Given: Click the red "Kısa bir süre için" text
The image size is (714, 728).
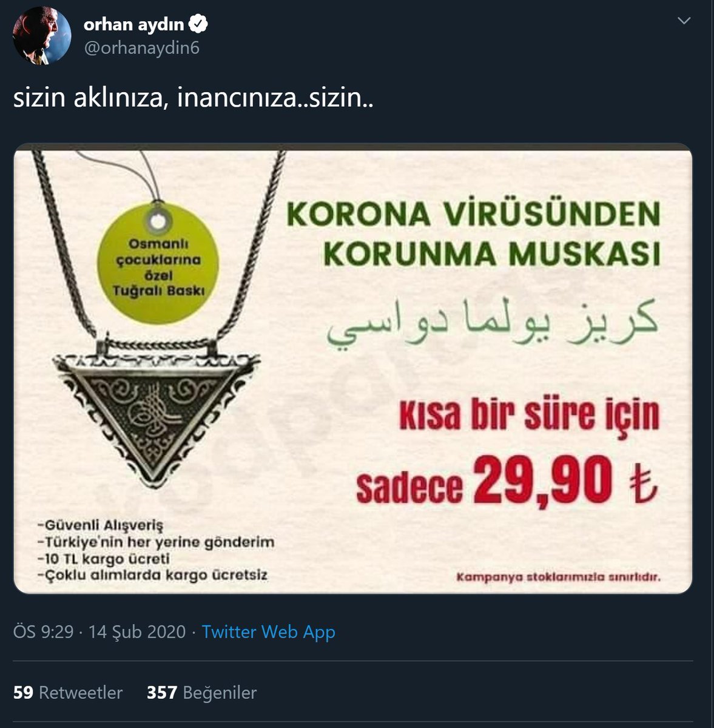Looking at the screenshot, I should (529, 415).
